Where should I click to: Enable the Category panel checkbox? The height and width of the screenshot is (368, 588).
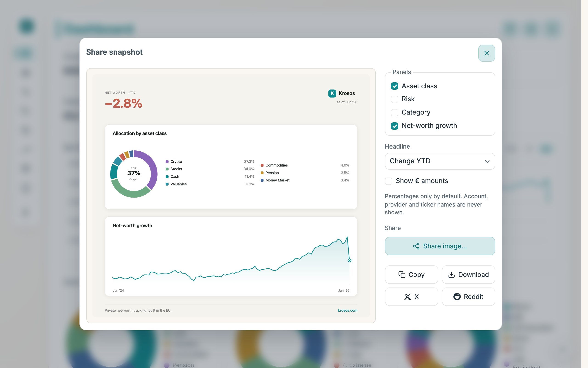[394, 112]
